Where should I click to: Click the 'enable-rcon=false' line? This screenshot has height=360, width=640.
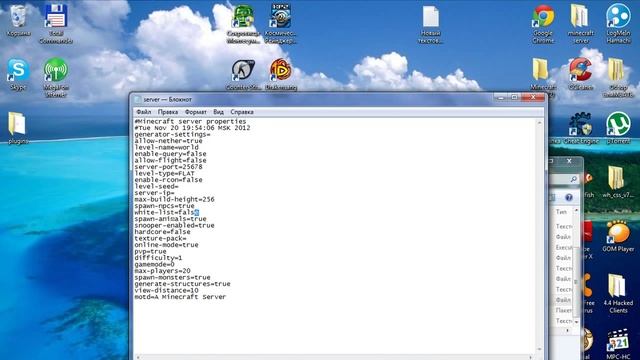click(169, 180)
